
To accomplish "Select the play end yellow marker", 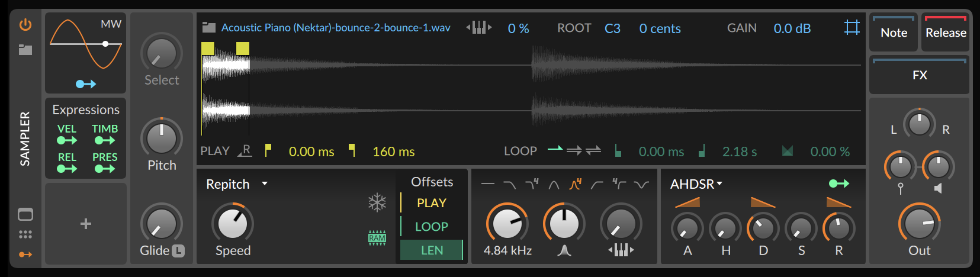I will click(x=243, y=49).
